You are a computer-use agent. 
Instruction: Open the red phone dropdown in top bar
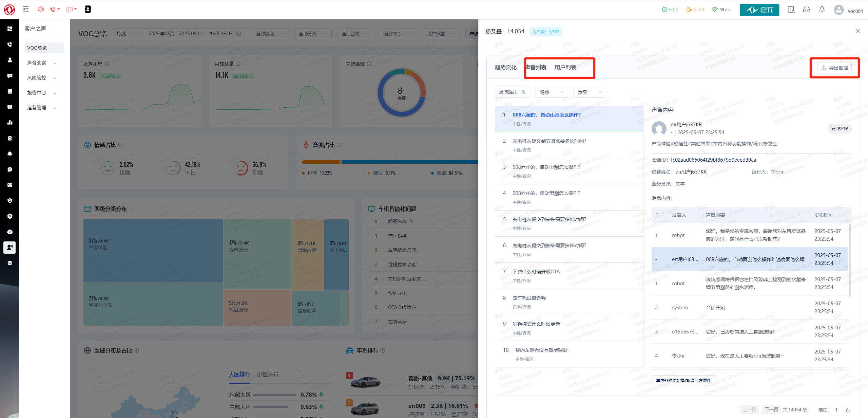[55, 9]
